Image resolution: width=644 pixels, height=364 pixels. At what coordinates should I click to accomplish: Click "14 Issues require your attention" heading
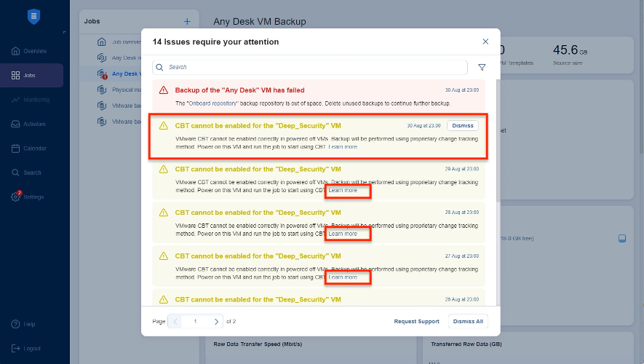[215, 41]
